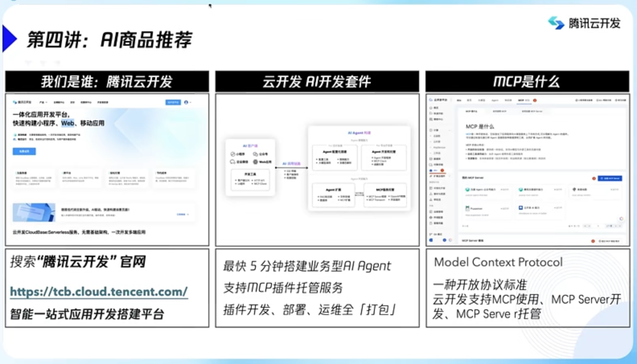Click the highlighted word Web in headline
The image size is (637, 364).
[x=68, y=123]
